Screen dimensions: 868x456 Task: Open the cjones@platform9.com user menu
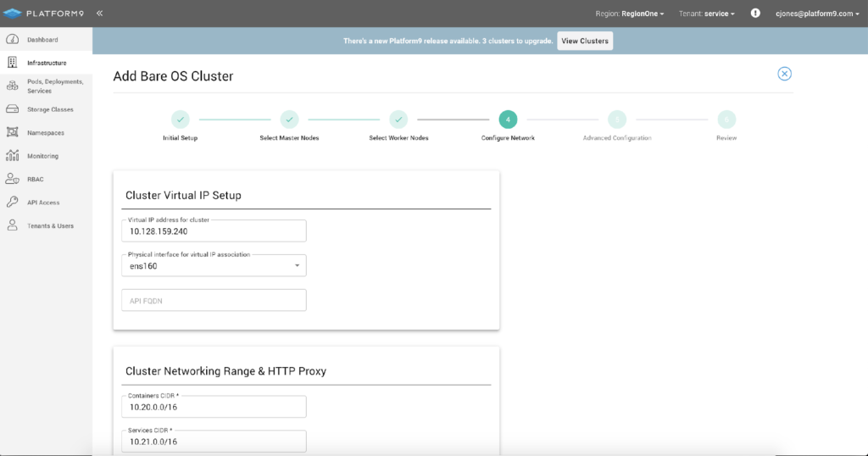[x=817, y=14]
